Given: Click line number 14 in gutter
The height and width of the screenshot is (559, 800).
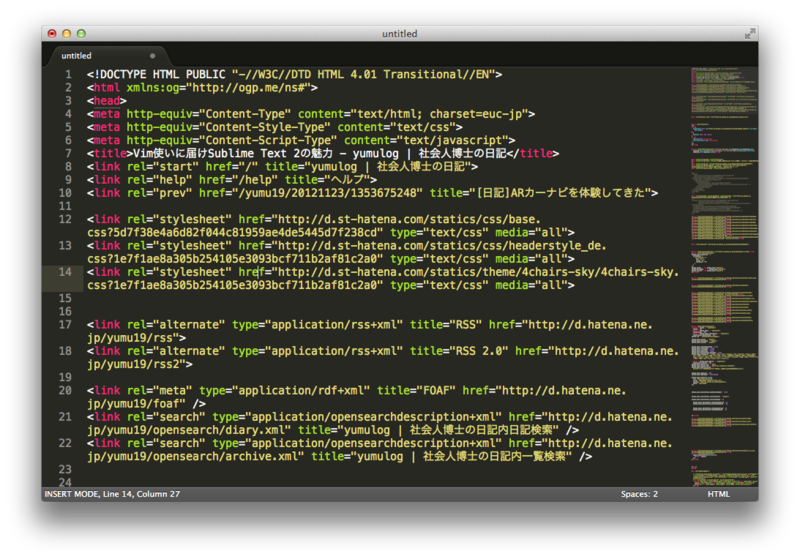Looking at the screenshot, I should click(65, 272).
